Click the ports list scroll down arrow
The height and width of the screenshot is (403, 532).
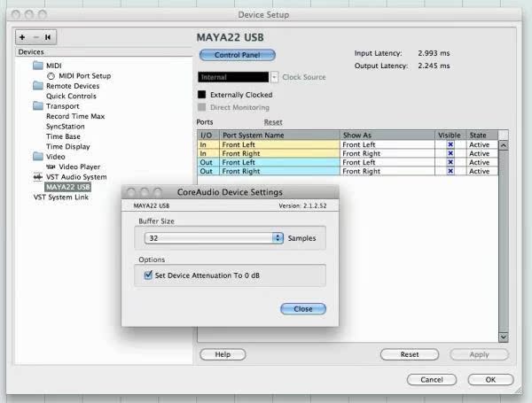point(504,337)
